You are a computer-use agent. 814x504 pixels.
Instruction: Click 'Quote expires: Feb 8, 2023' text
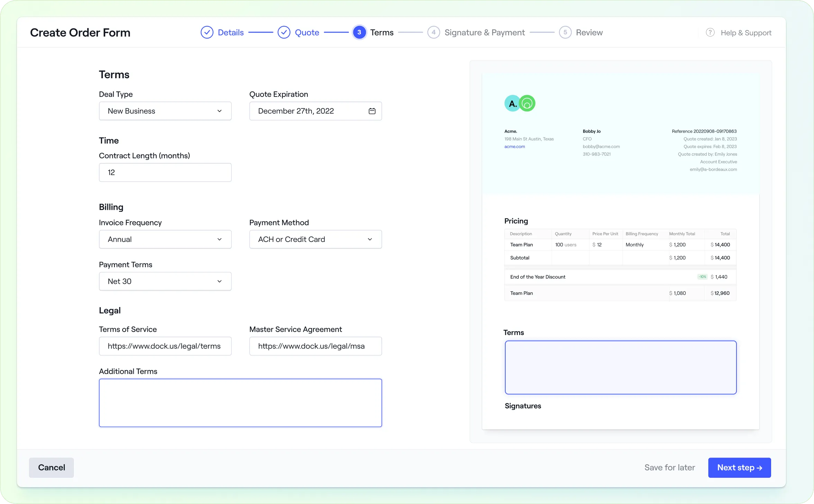coord(710,147)
